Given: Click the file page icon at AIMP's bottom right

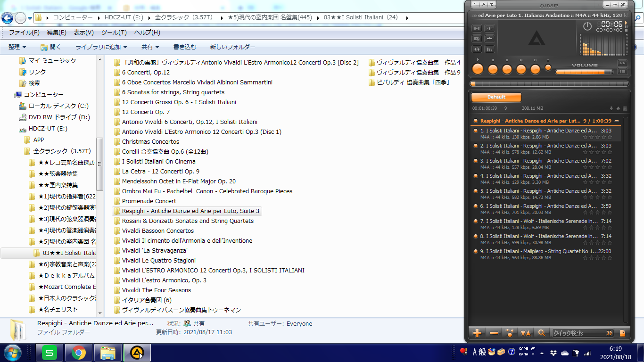Looking at the screenshot, I should 622,333.
